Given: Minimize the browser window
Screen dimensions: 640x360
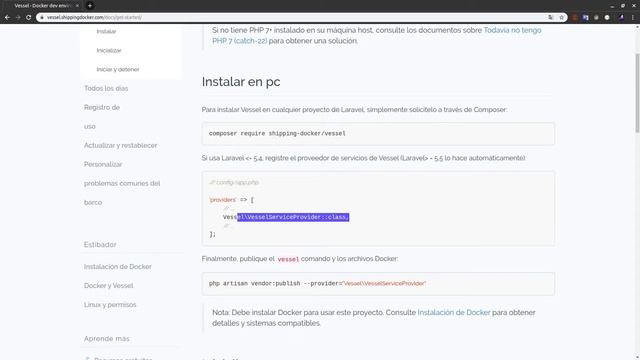Looking at the screenshot, I should pos(612,6).
